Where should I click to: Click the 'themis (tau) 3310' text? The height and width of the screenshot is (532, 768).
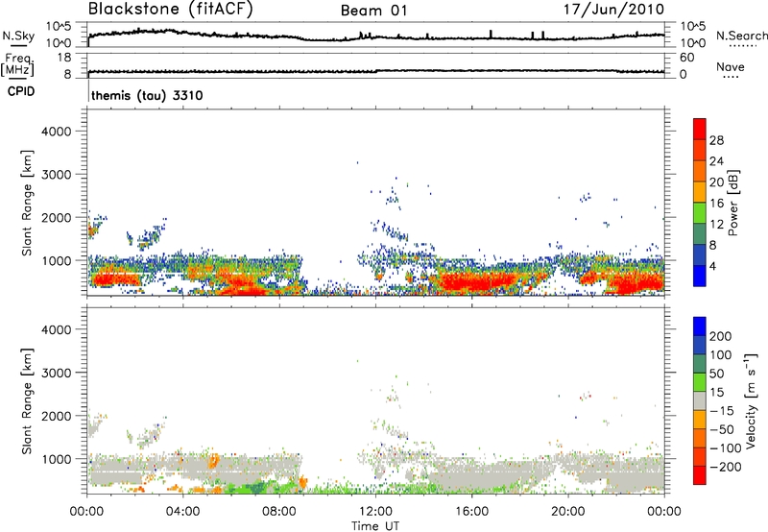coord(147,95)
